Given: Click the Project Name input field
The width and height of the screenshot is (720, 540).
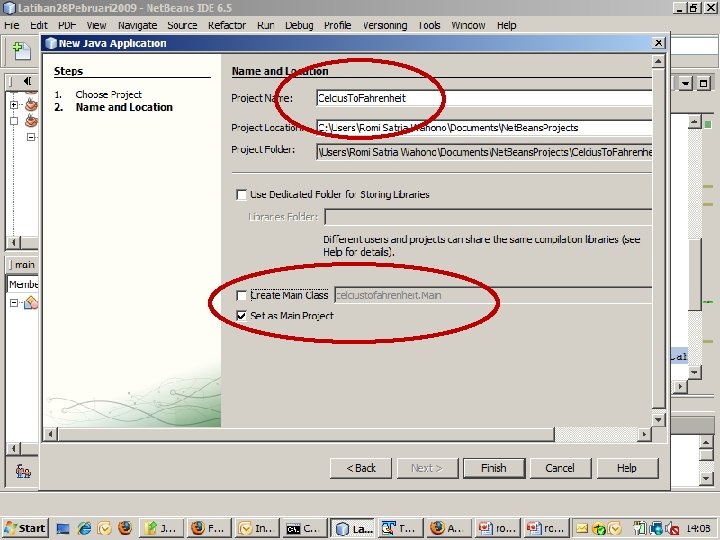Looking at the screenshot, I should (x=484, y=98).
